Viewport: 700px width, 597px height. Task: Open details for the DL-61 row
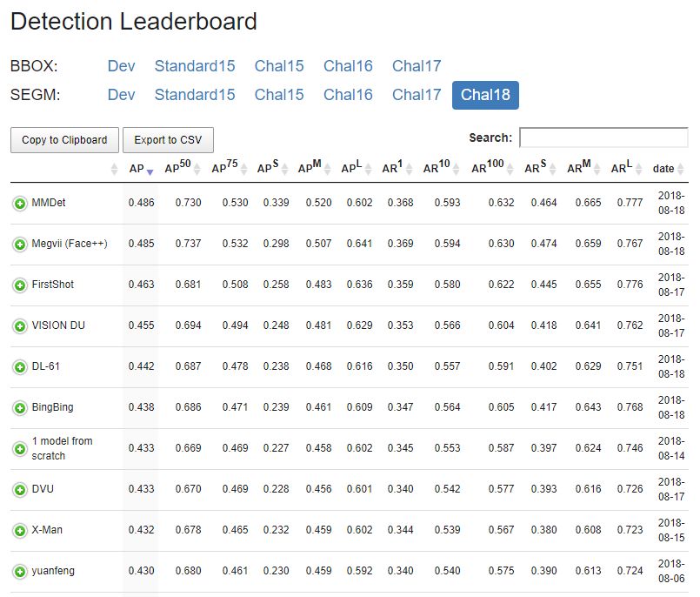click(19, 367)
